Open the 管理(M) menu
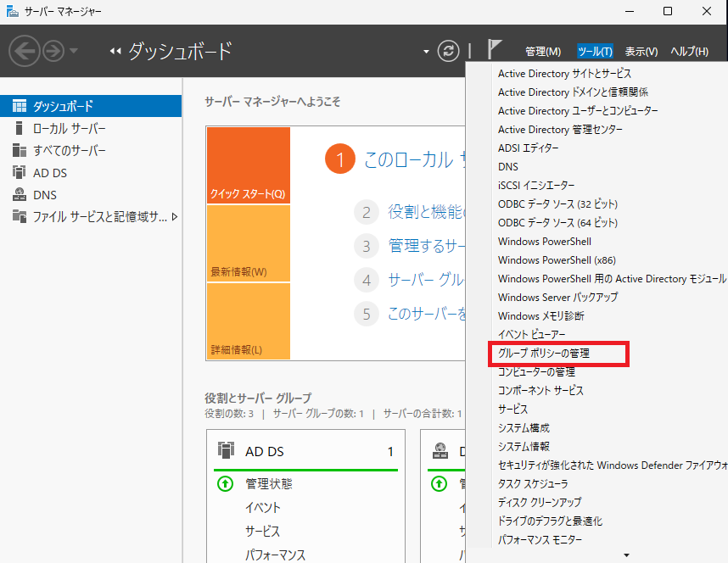Screen dimensions: 728x563 [x=543, y=51]
